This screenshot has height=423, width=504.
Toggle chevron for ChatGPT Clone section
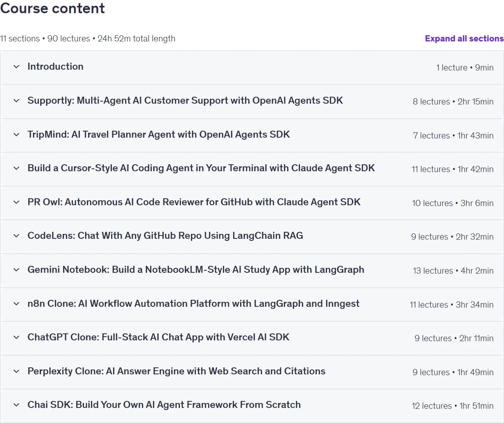16,337
